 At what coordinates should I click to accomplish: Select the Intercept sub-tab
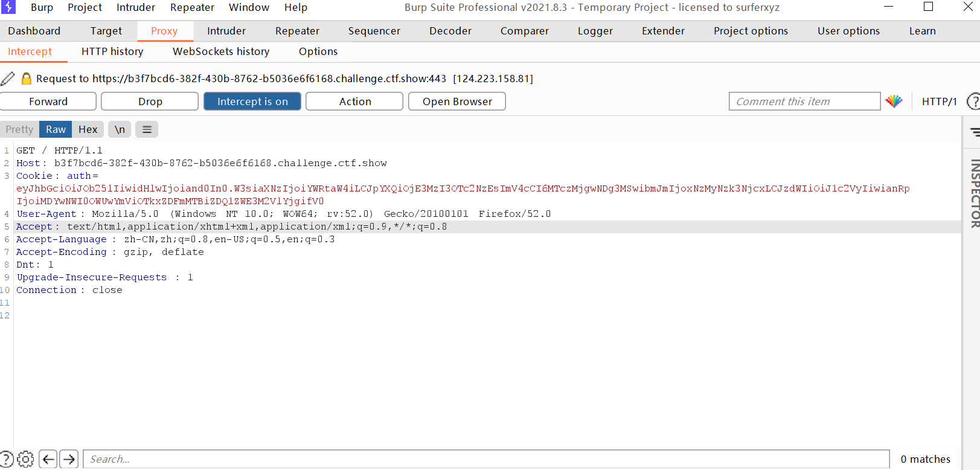(30, 52)
